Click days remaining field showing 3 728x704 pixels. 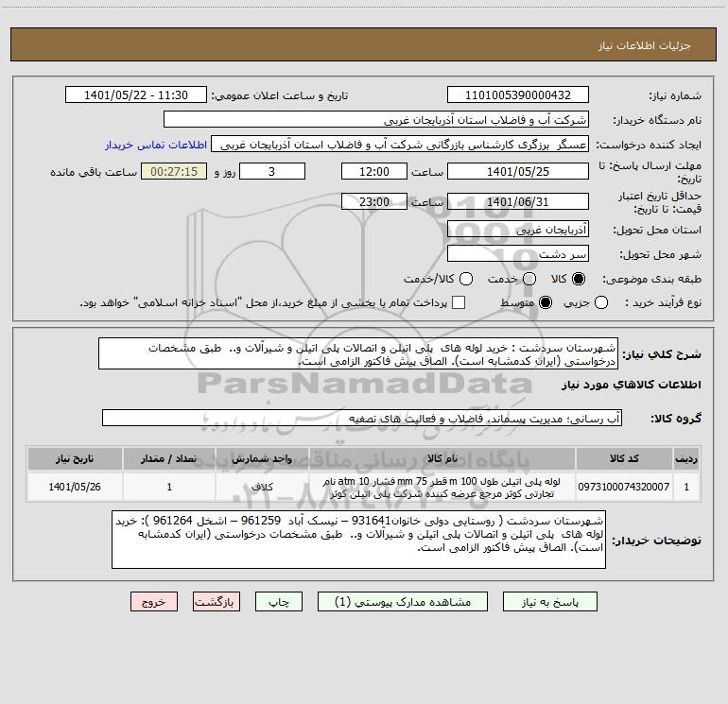(x=272, y=171)
